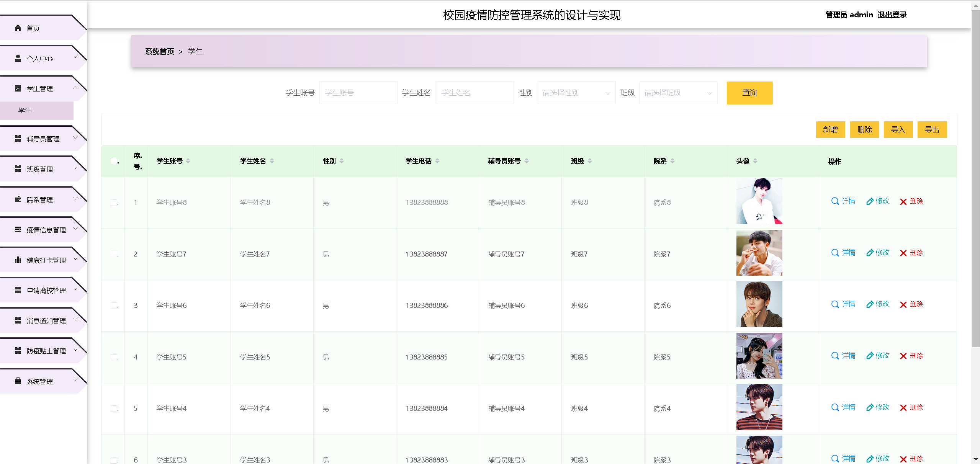Click the 学生姓名 search input field

(x=474, y=93)
